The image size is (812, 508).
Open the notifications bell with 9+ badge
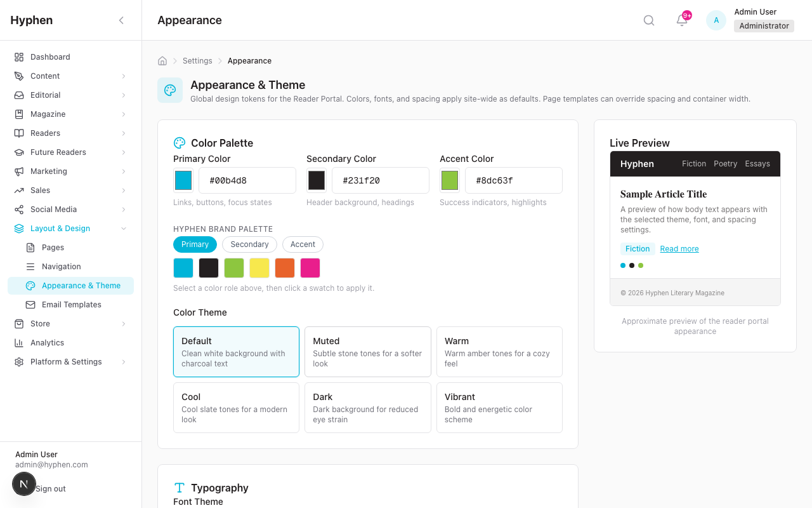point(681,21)
